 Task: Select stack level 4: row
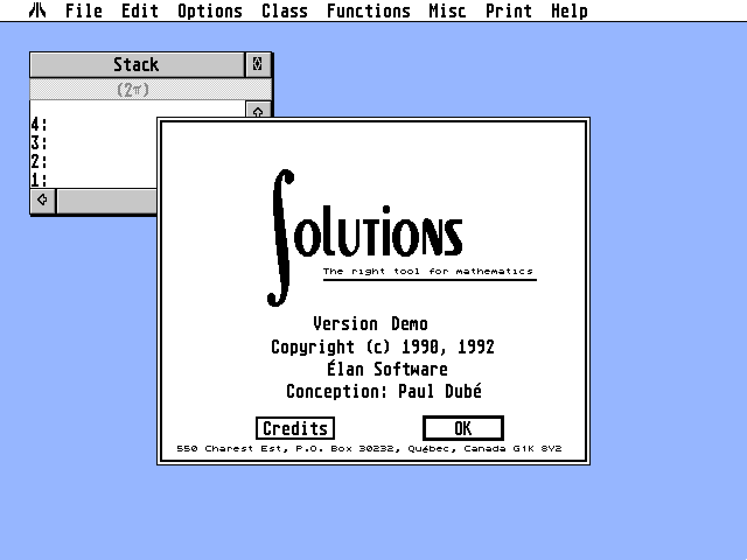click(x=94, y=124)
